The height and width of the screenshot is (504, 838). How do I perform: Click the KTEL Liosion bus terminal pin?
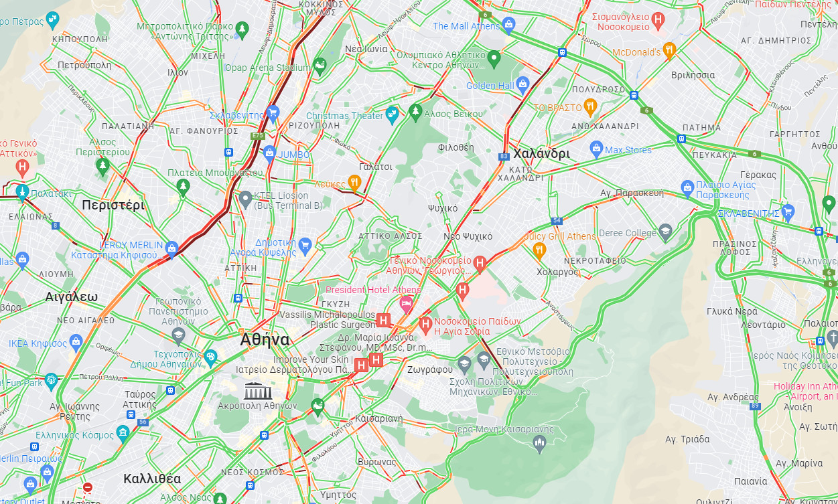(x=245, y=199)
